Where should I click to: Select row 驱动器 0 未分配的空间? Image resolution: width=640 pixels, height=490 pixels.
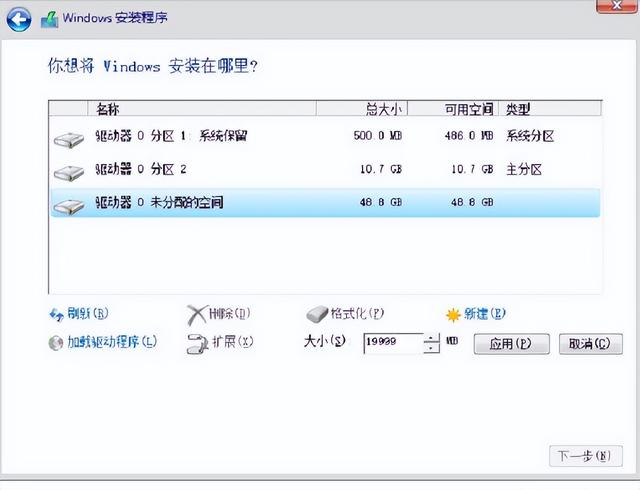(325, 203)
